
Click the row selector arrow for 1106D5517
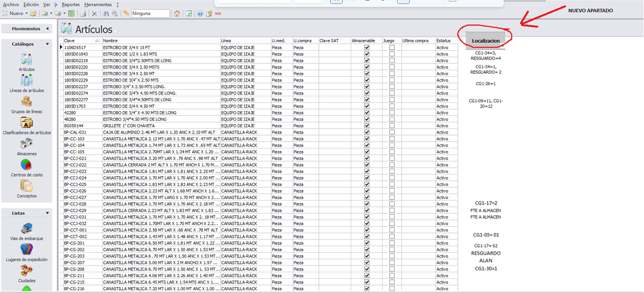[x=61, y=48]
